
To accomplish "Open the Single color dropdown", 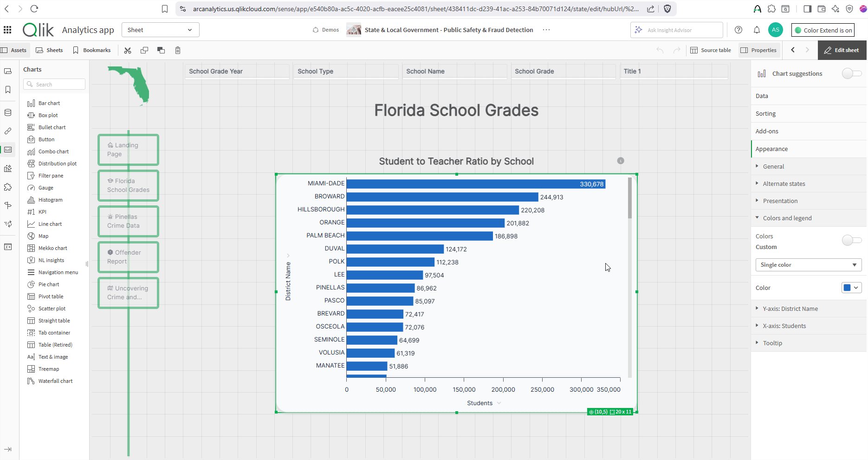I will pos(809,264).
